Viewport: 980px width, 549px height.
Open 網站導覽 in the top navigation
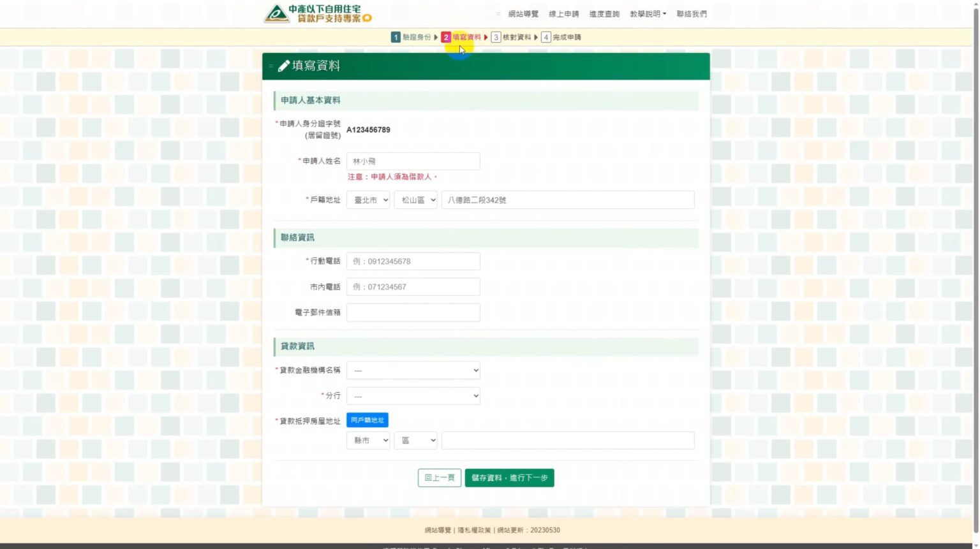click(523, 14)
